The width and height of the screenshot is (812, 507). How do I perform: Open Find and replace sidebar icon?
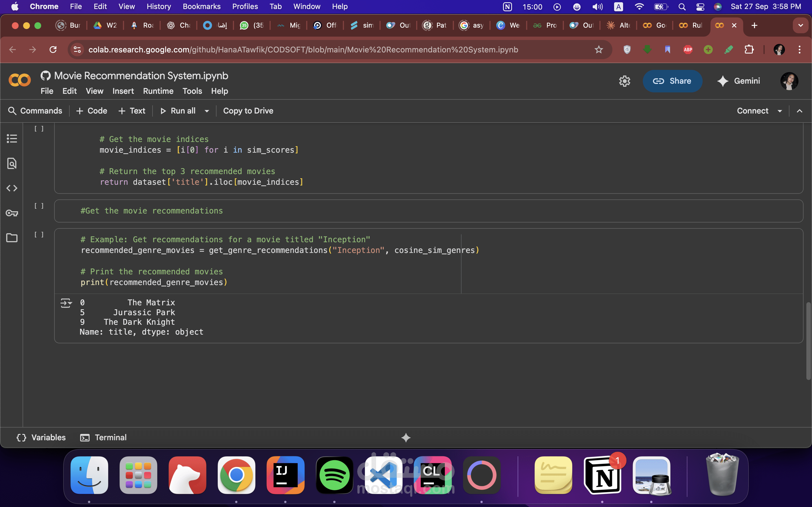[x=12, y=163]
